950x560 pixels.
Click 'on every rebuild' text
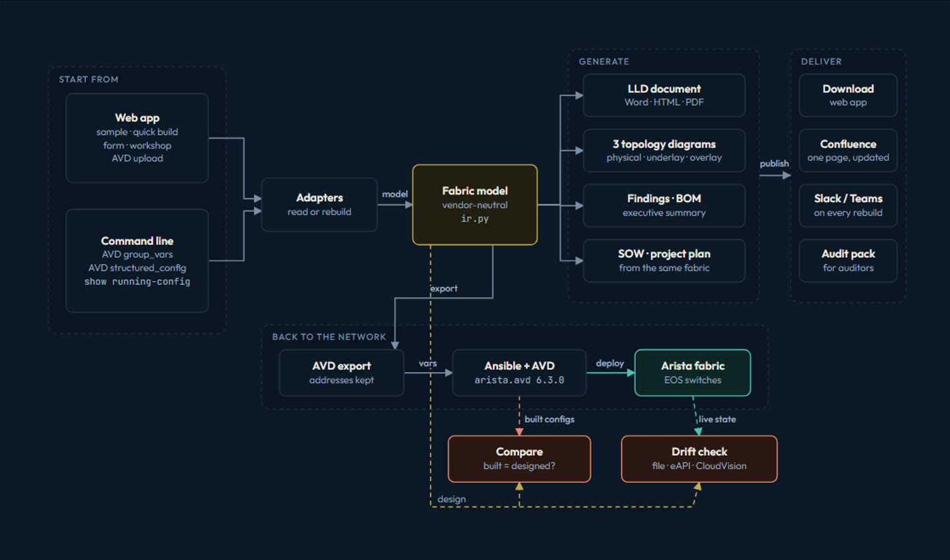click(848, 213)
